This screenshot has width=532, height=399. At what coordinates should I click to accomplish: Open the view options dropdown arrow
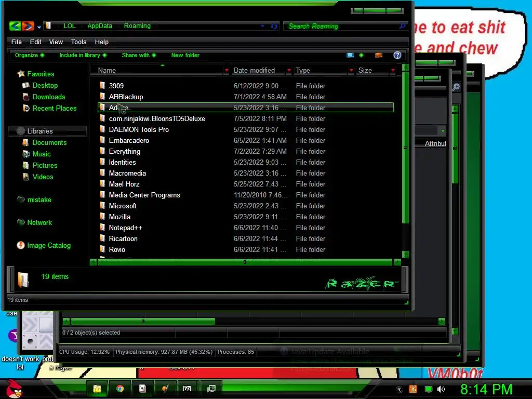coord(361,55)
